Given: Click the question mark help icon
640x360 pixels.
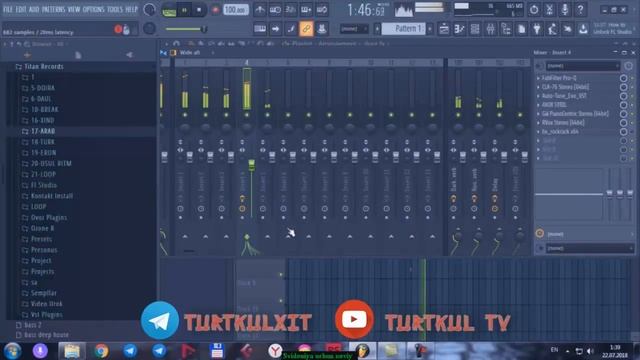Looking at the screenshot, I should [580, 9].
